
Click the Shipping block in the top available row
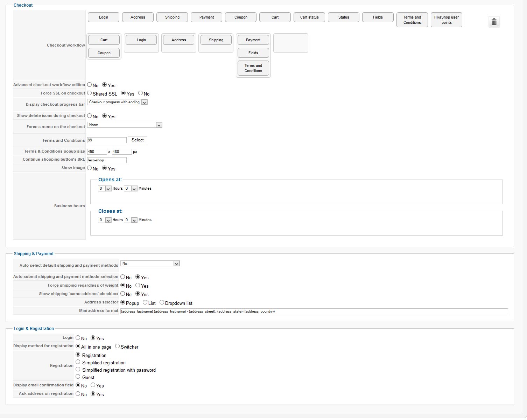pyautogui.click(x=172, y=17)
